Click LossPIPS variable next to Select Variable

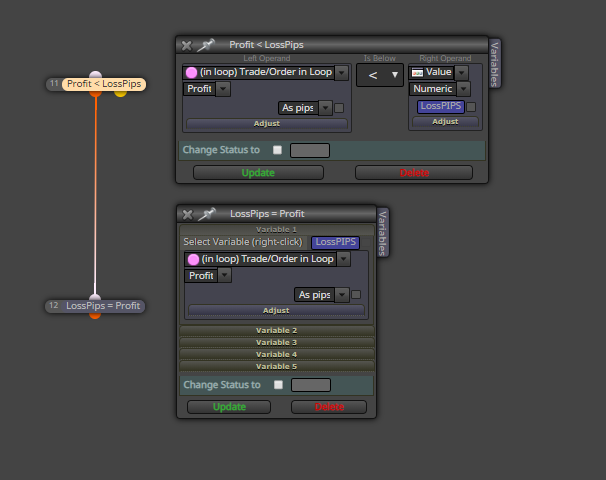pos(335,242)
